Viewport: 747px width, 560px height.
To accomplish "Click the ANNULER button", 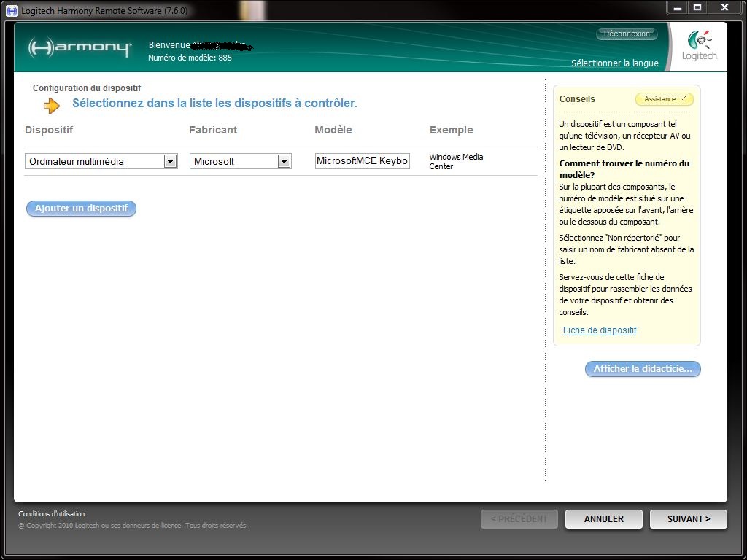I will [603, 519].
